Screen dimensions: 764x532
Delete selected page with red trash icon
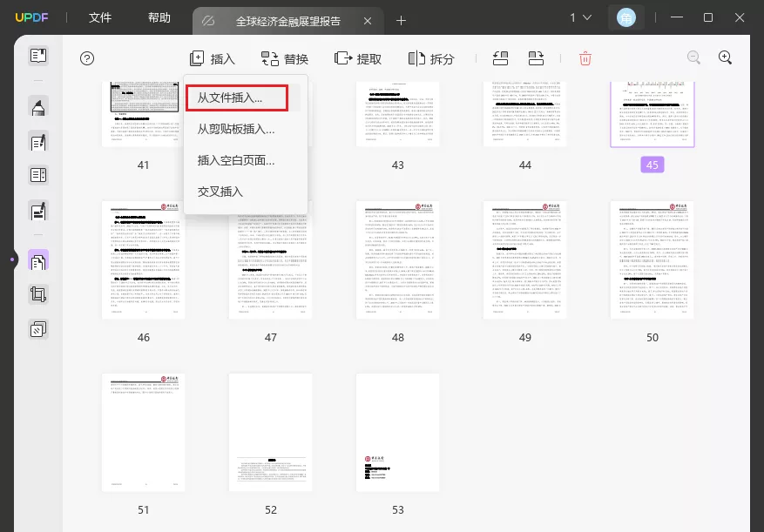coord(585,59)
